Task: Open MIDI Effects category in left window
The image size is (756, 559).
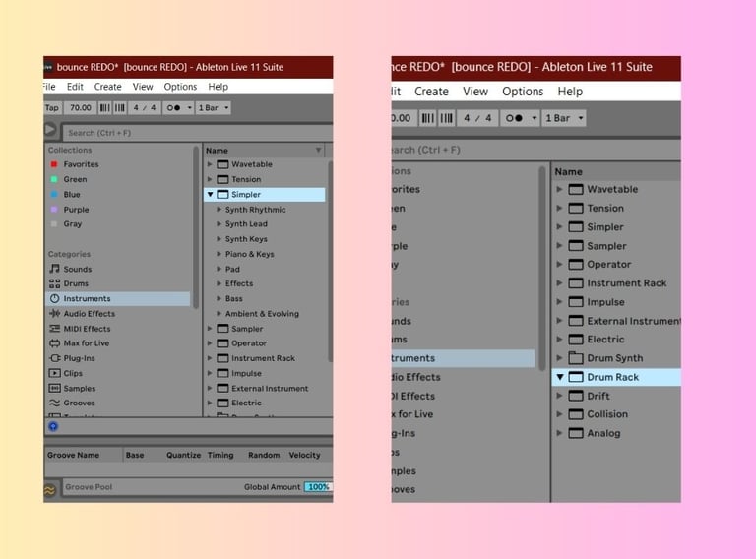Action: [x=87, y=328]
